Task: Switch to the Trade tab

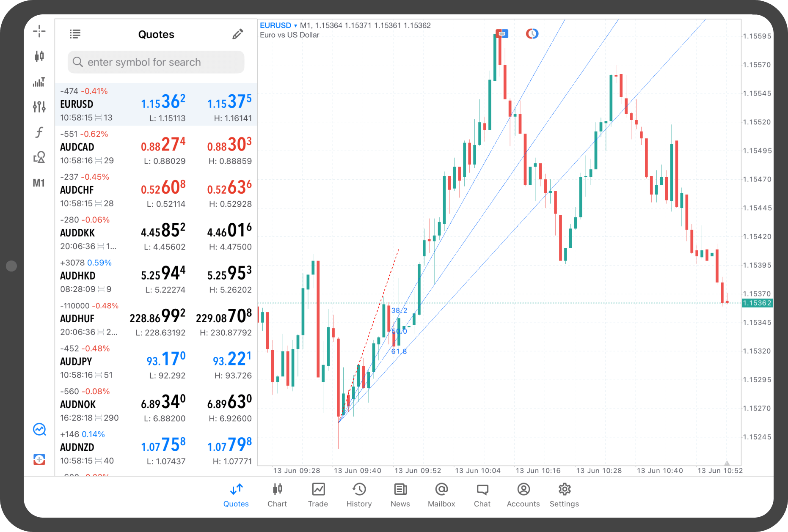Action: coord(318,495)
